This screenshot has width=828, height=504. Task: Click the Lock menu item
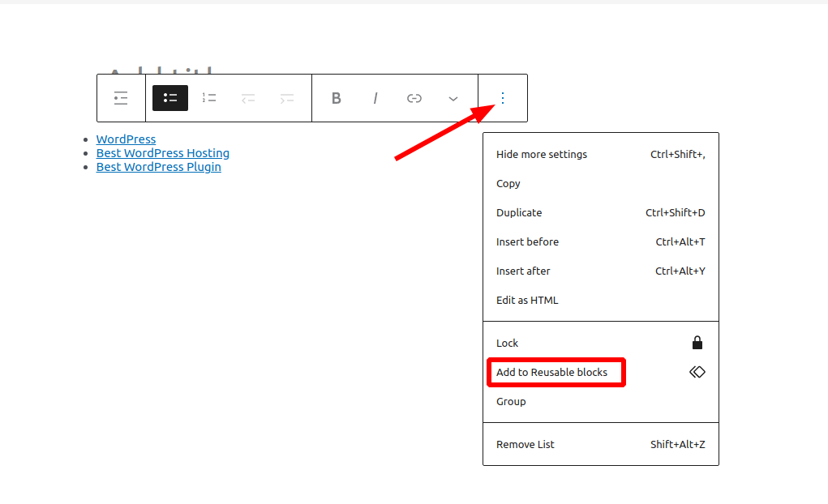point(601,343)
